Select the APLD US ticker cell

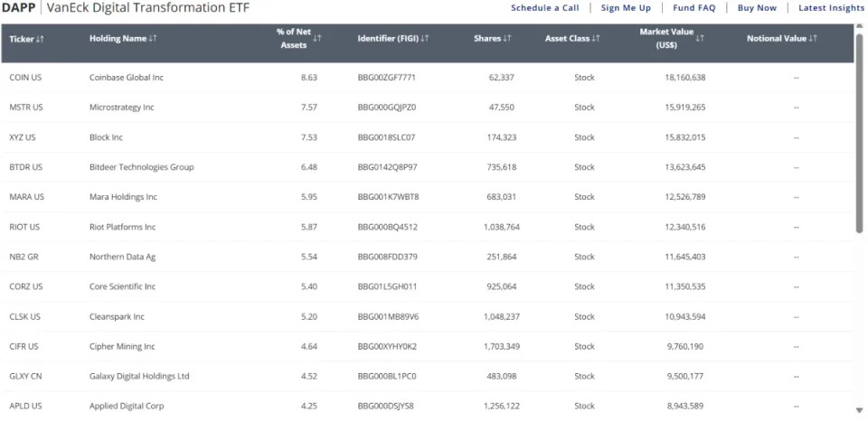pyautogui.click(x=25, y=406)
